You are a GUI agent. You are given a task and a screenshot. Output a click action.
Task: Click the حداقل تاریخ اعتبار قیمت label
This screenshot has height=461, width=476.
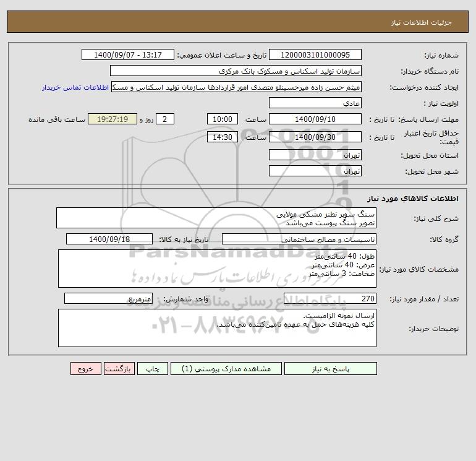[431, 137]
